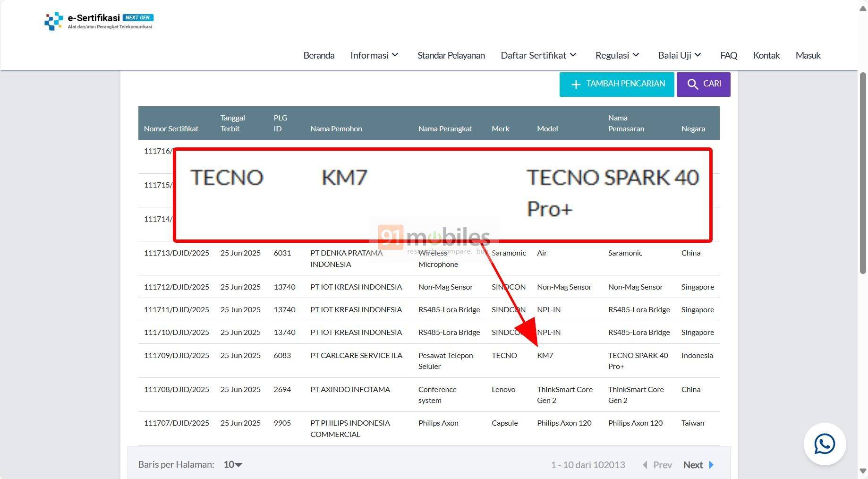
Task: Expand the Regulasi menu chevron
Action: point(636,55)
